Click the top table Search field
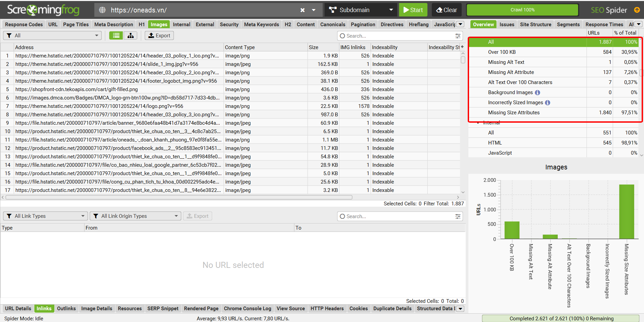The image size is (644, 322). point(396,36)
